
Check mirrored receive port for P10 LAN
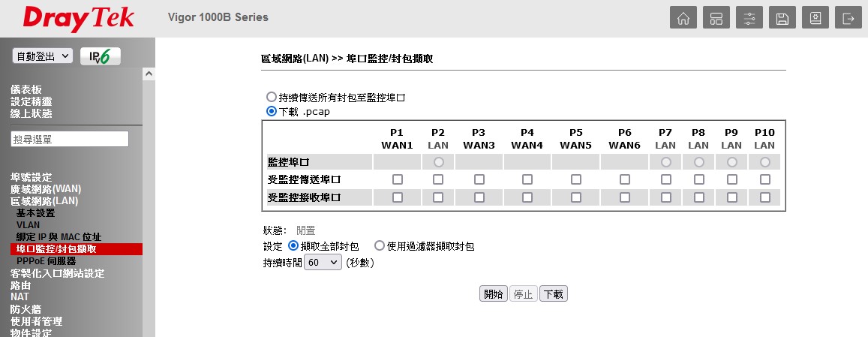(764, 197)
